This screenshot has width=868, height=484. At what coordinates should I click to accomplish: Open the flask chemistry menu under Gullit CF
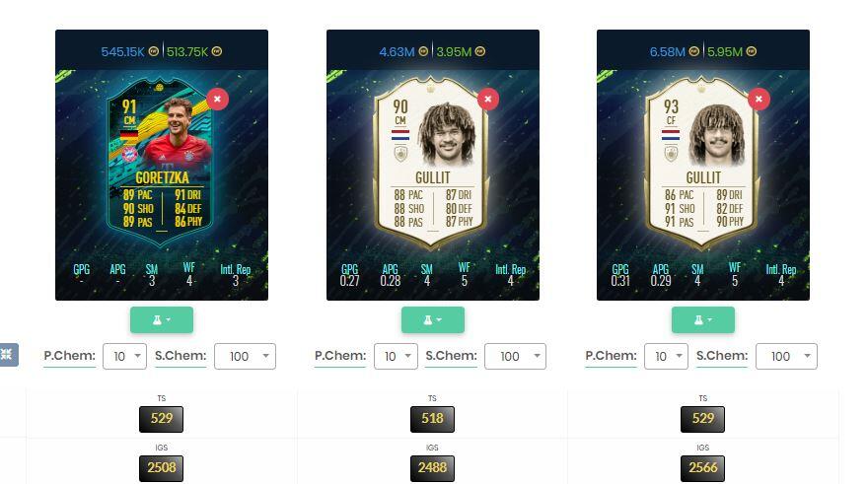703,319
